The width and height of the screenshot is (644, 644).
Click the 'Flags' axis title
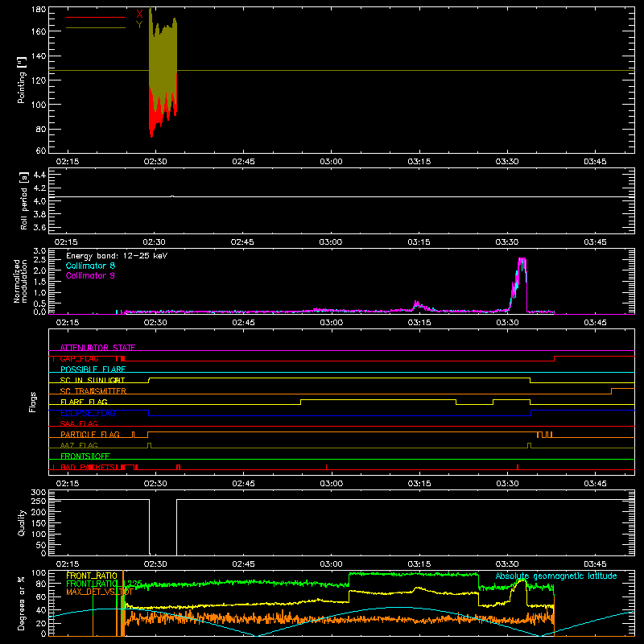(33, 402)
